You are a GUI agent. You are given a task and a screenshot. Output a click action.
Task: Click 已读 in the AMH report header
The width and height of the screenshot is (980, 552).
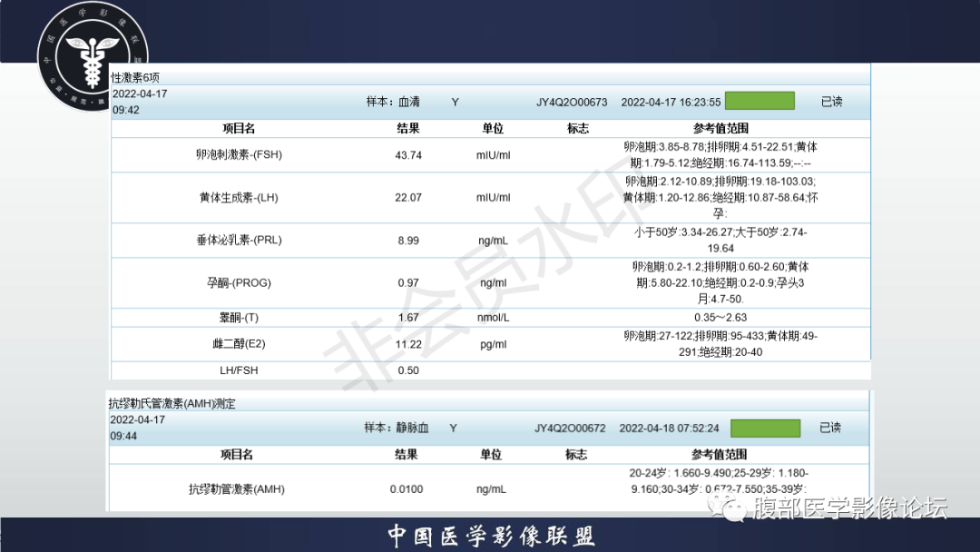pos(830,428)
